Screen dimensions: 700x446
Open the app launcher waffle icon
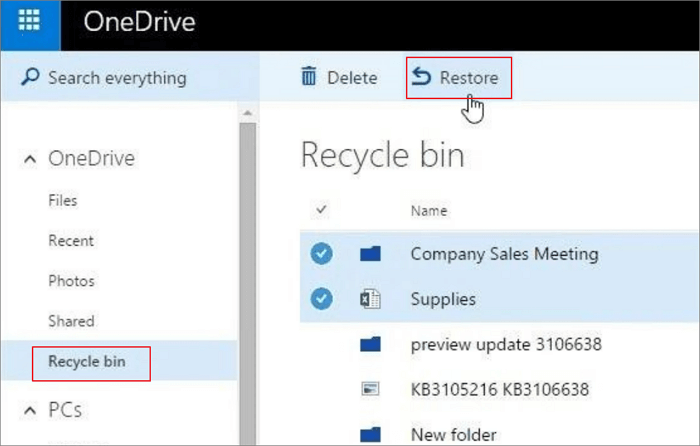click(30, 23)
